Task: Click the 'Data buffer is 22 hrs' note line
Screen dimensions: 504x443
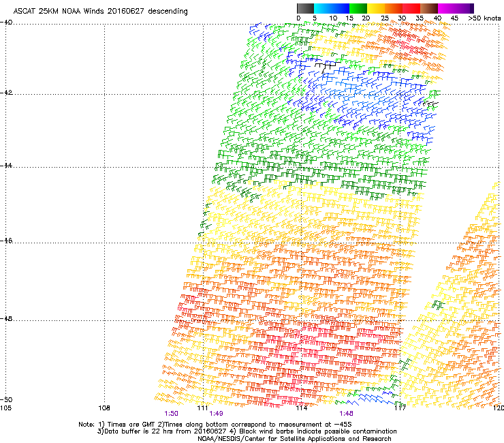Action: point(247,431)
